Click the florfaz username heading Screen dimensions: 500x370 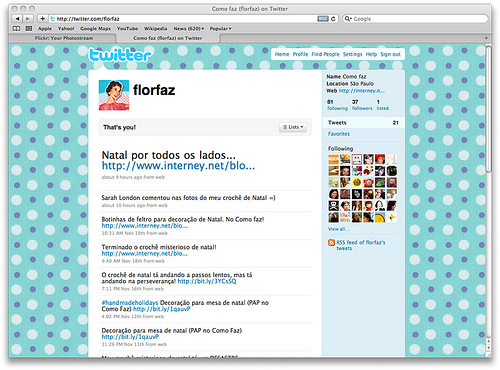pos(154,90)
